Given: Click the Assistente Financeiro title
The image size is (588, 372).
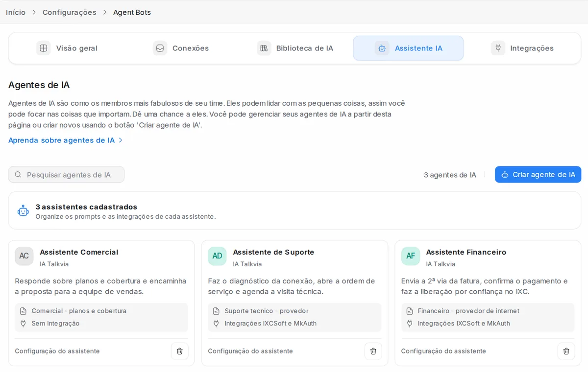Looking at the screenshot, I should pyautogui.click(x=466, y=252).
